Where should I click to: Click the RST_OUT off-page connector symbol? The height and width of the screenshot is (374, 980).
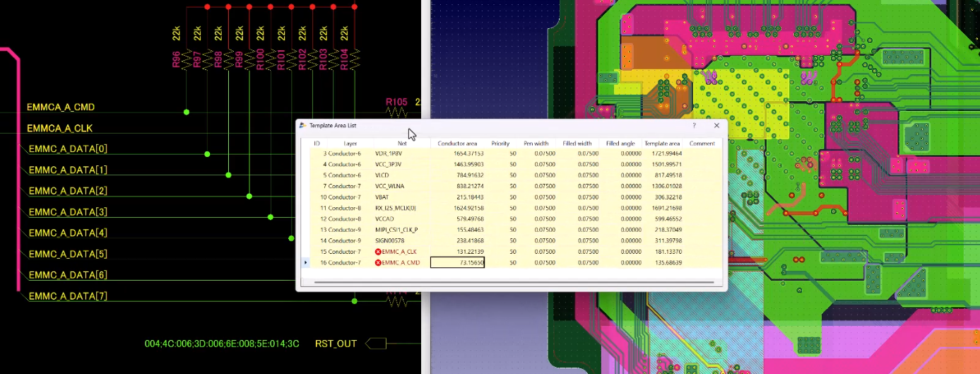point(376,344)
